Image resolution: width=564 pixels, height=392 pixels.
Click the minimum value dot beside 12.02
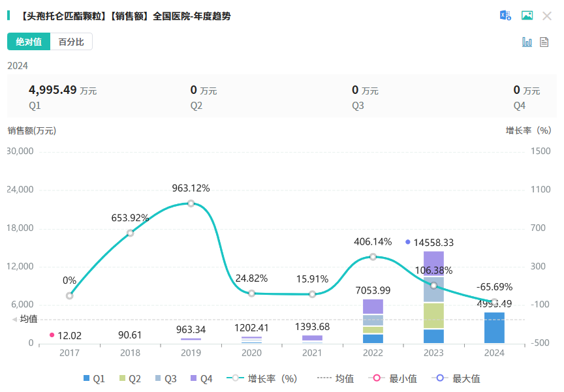(x=52, y=335)
